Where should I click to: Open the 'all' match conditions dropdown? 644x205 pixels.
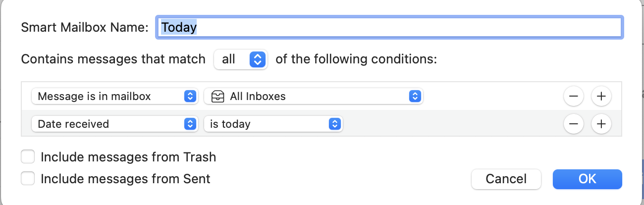click(x=241, y=59)
